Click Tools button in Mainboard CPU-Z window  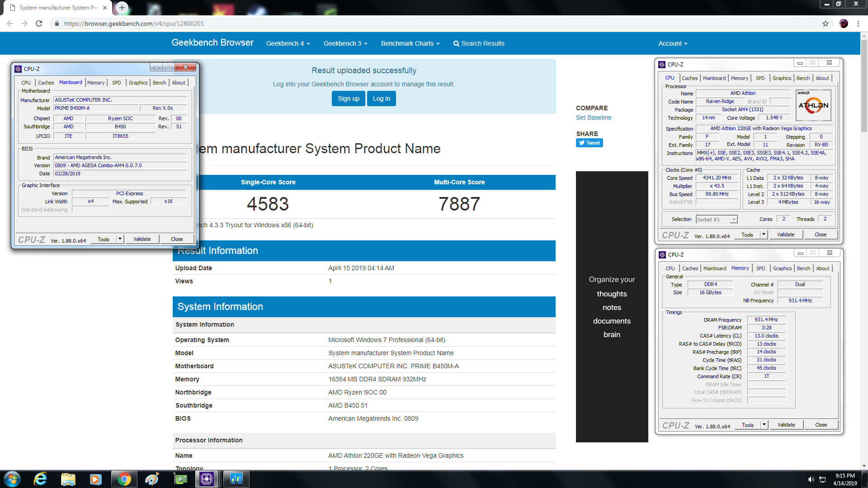click(104, 239)
